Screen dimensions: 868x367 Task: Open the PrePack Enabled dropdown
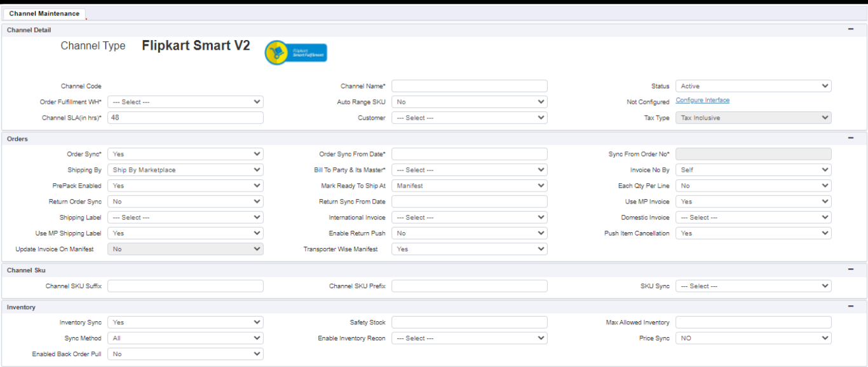[x=185, y=186]
